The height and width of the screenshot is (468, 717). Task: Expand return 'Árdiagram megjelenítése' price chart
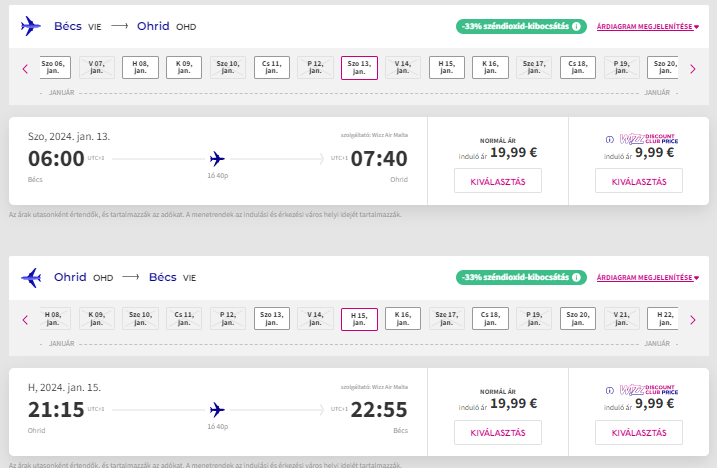(649, 277)
